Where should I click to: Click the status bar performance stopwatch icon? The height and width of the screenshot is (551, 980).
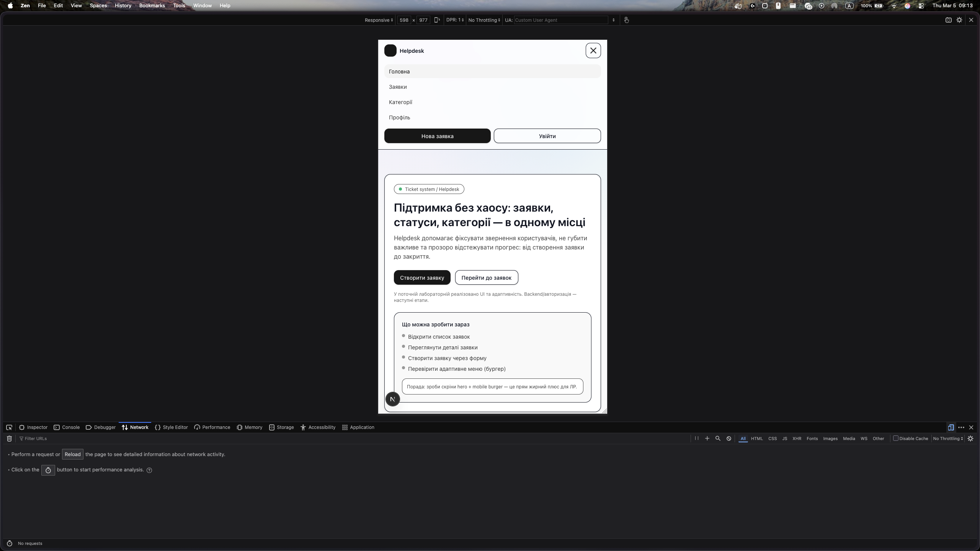point(10,543)
